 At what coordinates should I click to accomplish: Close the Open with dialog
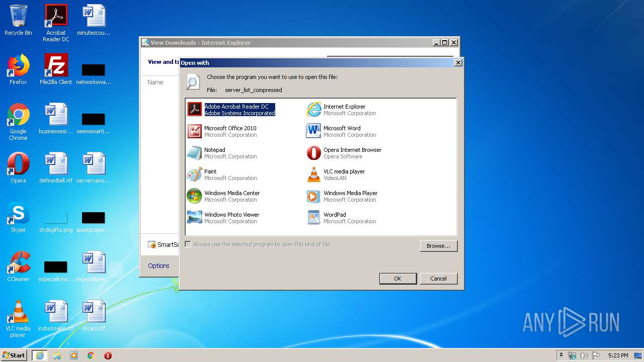pyautogui.click(x=458, y=63)
